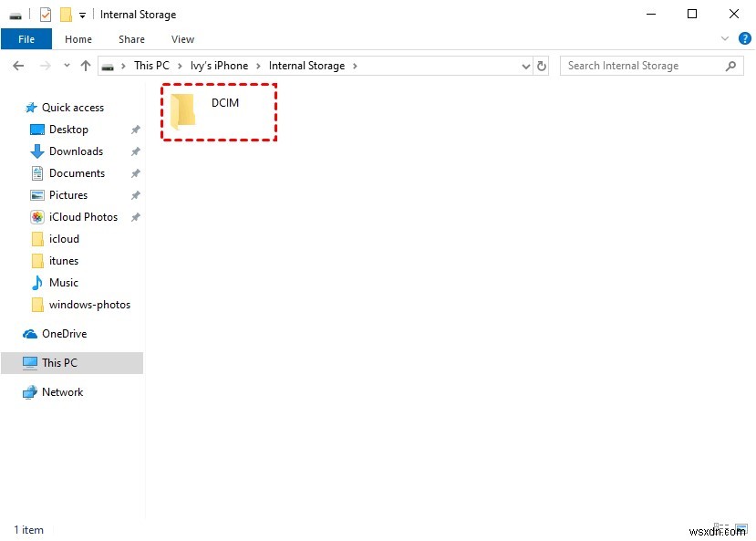Unpin Pictures from Quick access
This screenshot has width=756, height=541.
tap(135, 194)
